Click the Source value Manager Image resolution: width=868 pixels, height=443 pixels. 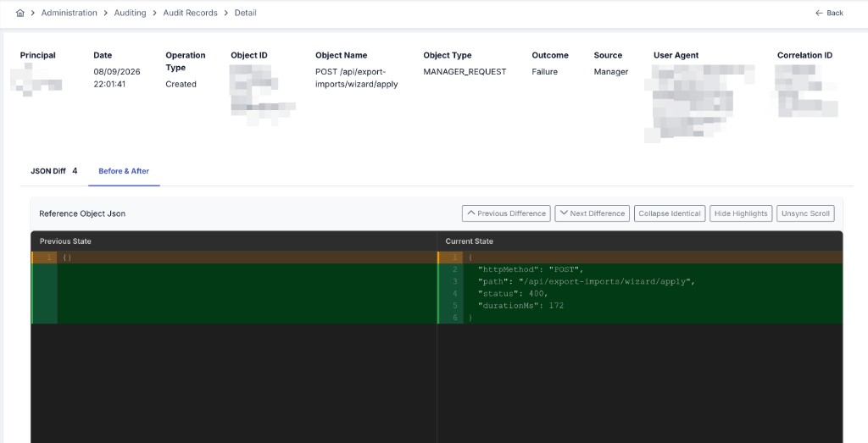(611, 72)
